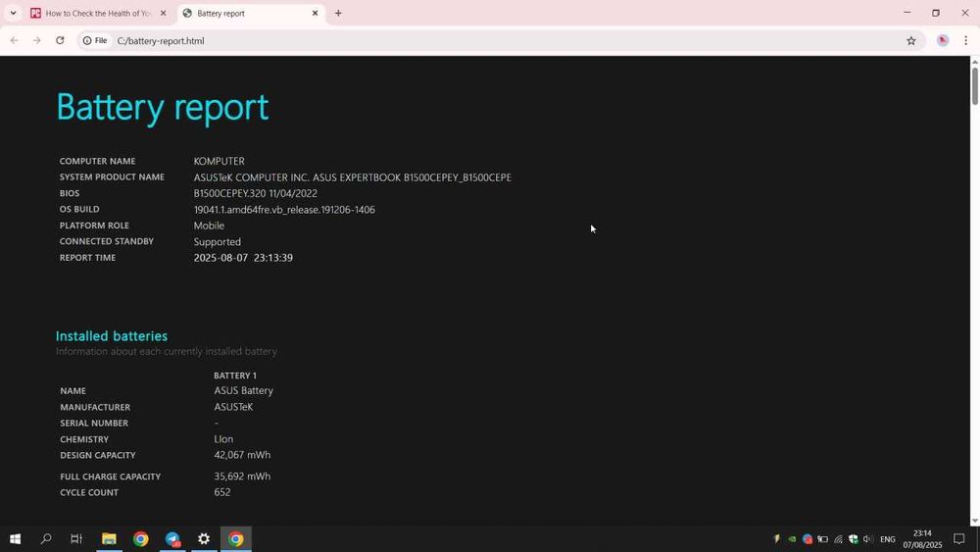The image size is (980, 552).
Task: Click the scrollbar down arrow
Action: coord(974,521)
